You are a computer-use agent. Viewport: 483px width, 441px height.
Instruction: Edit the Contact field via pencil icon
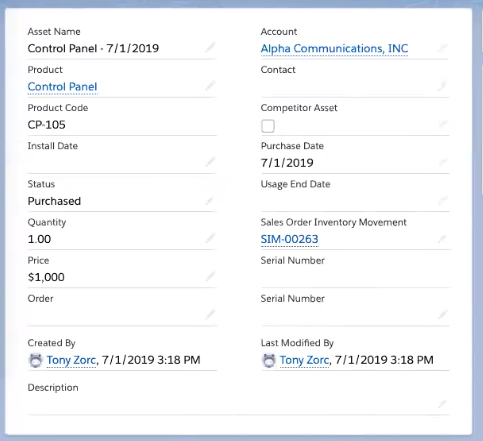[443, 86]
